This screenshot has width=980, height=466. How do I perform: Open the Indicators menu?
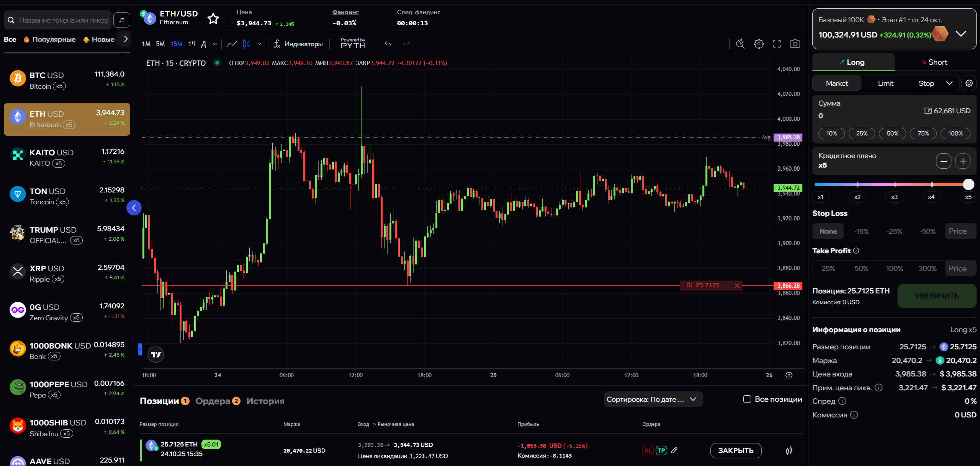298,44
